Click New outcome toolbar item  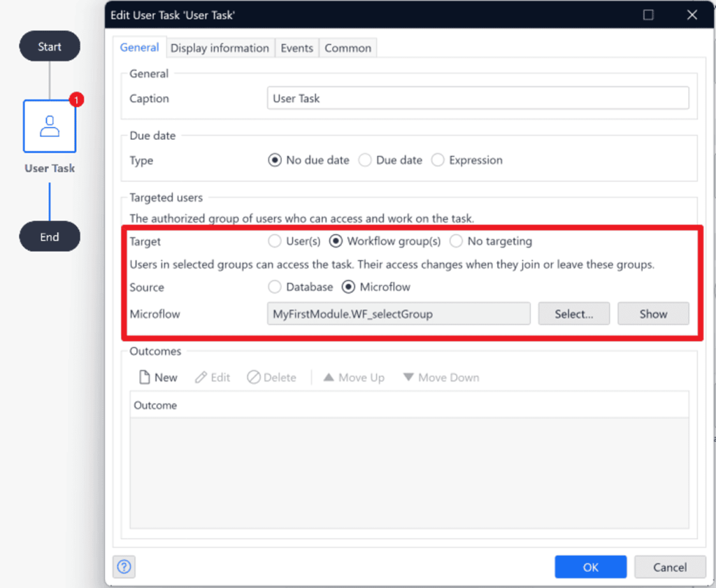coord(158,378)
